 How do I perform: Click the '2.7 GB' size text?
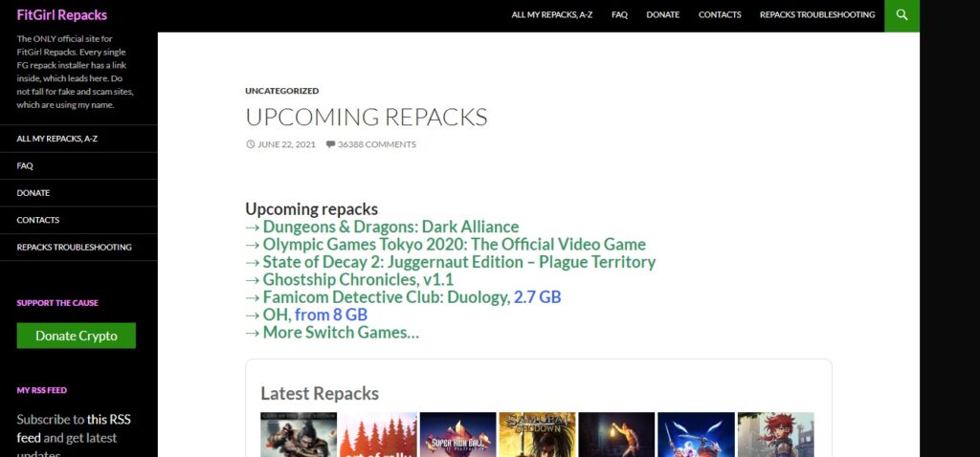[538, 297]
